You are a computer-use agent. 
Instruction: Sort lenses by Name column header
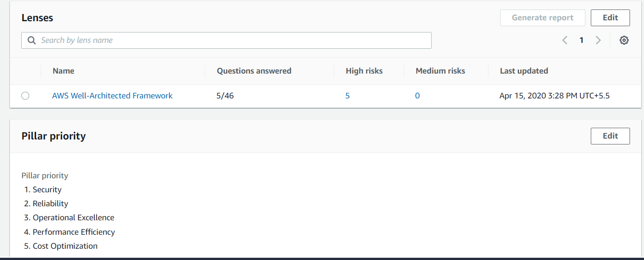click(63, 71)
